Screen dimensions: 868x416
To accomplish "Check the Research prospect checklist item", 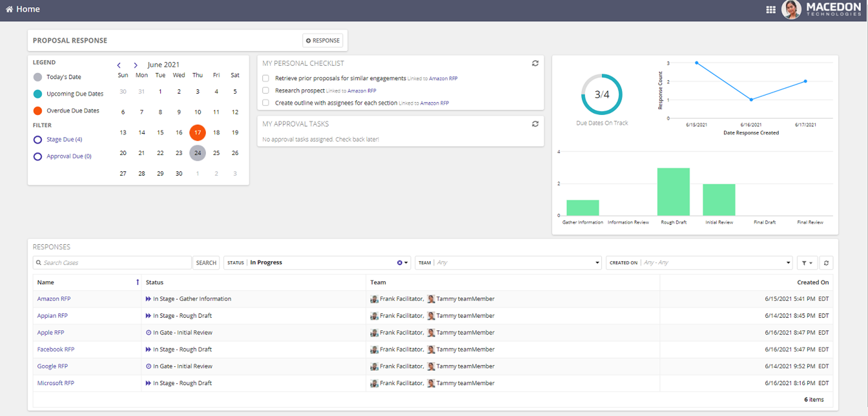I will (266, 91).
